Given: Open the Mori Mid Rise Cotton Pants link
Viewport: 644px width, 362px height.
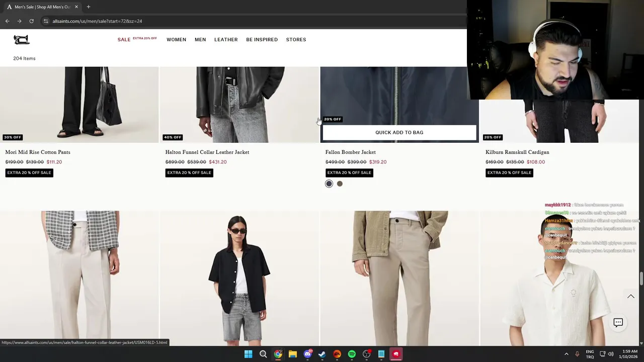Looking at the screenshot, I should click(38, 152).
